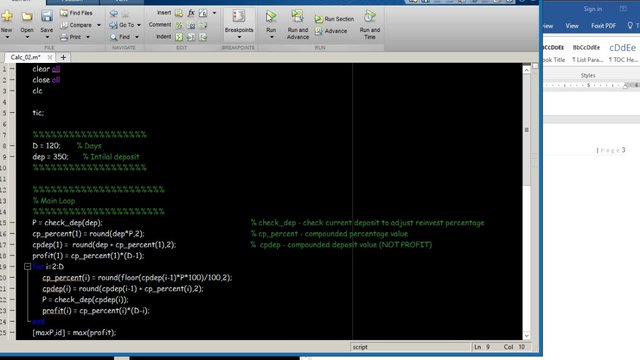Screen dimensions: 640x360
Task: Click the 'P = check_dep(dep);' line
Action: click(x=67, y=223)
